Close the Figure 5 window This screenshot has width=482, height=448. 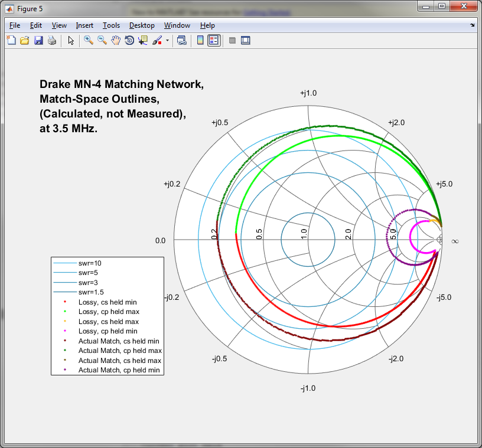point(464,6)
